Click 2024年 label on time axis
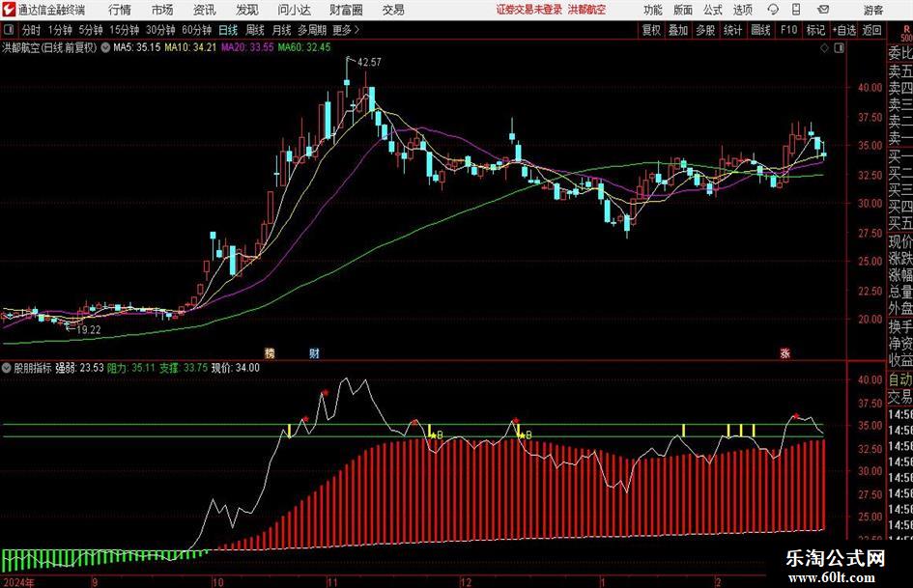The image size is (913, 588). 18,582
